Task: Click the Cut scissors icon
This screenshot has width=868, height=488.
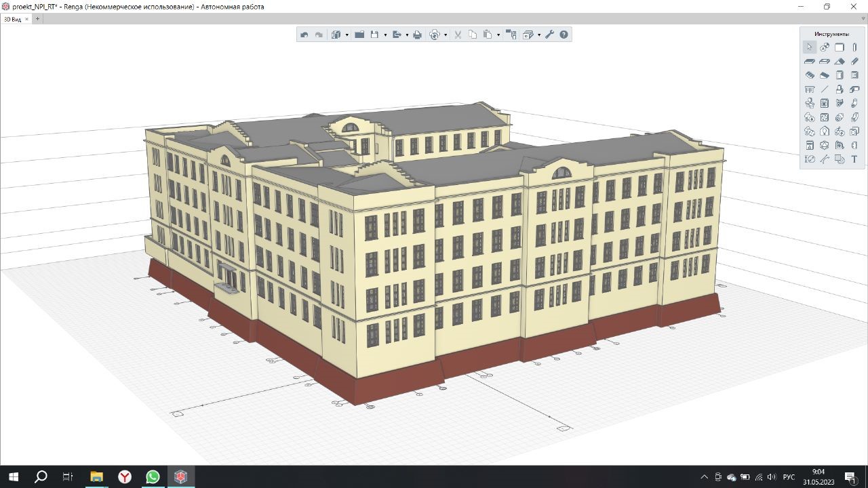Action: coord(458,35)
